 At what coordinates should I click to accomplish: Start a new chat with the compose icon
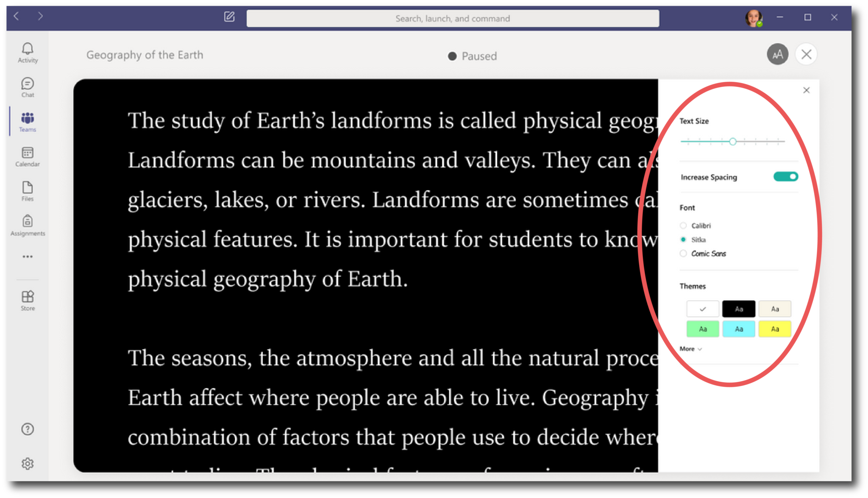229,17
